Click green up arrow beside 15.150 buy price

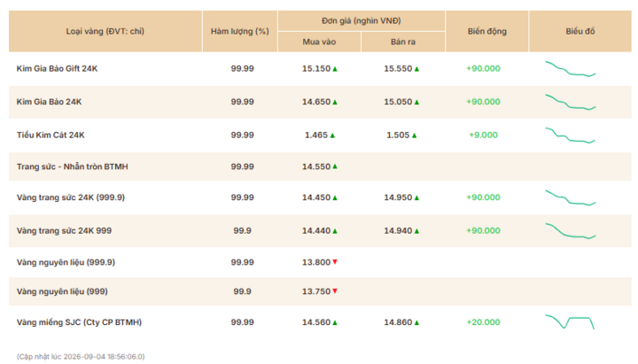[x=335, y=69]
